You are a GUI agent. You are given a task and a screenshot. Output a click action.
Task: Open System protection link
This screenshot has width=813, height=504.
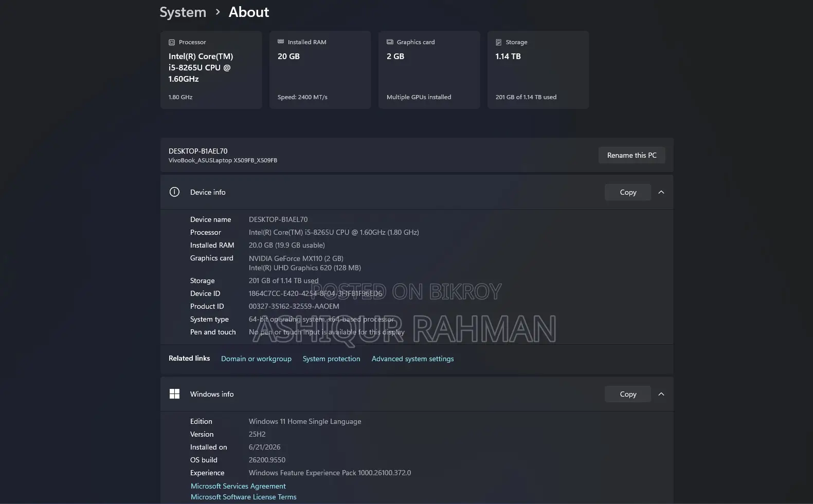(x=331, y=359)
